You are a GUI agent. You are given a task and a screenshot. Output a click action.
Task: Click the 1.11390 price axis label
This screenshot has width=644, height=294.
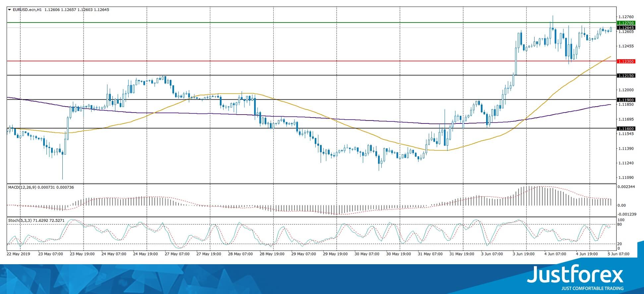click(x=626, y=148)
